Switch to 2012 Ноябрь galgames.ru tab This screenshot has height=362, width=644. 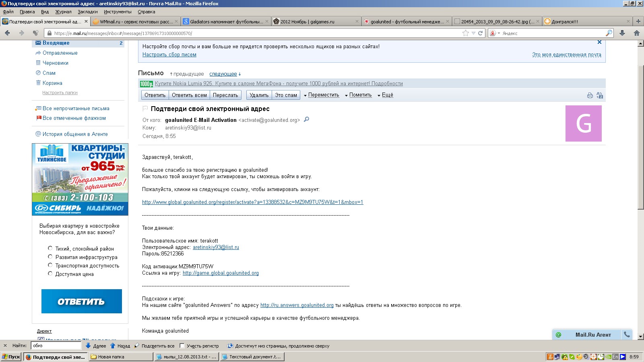pyautogui.click(x=316, y=21)
